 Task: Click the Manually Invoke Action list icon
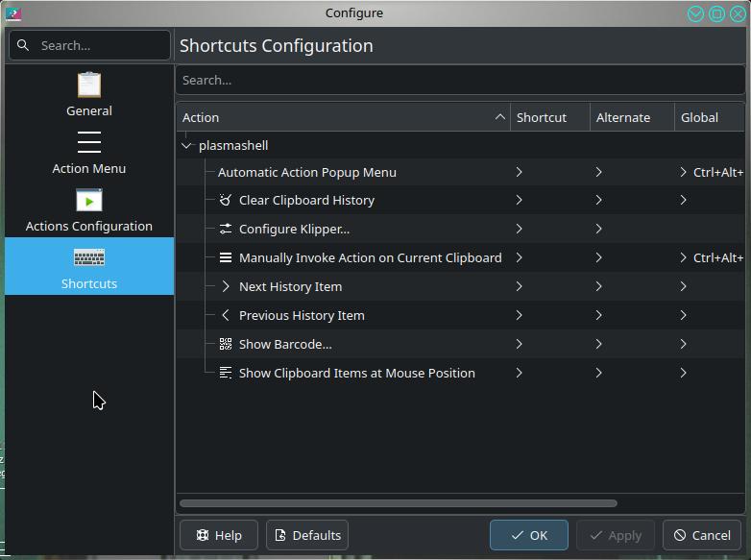pyautogui.click(x=225, y=257)
